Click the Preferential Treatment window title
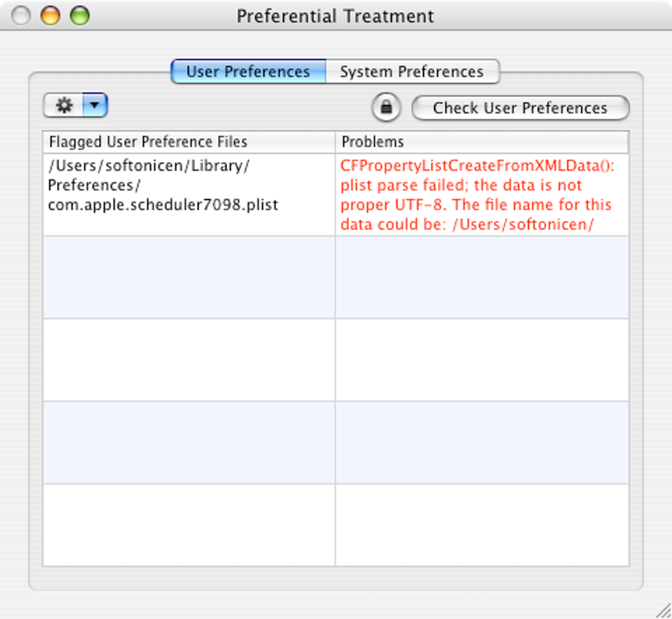The image size is (672, 619). 335,16
